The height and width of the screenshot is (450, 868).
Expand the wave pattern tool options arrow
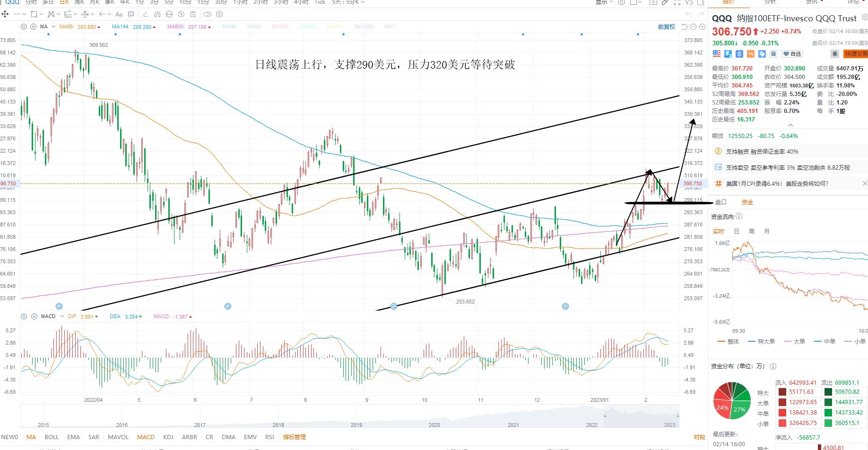(x=58, y=14)
